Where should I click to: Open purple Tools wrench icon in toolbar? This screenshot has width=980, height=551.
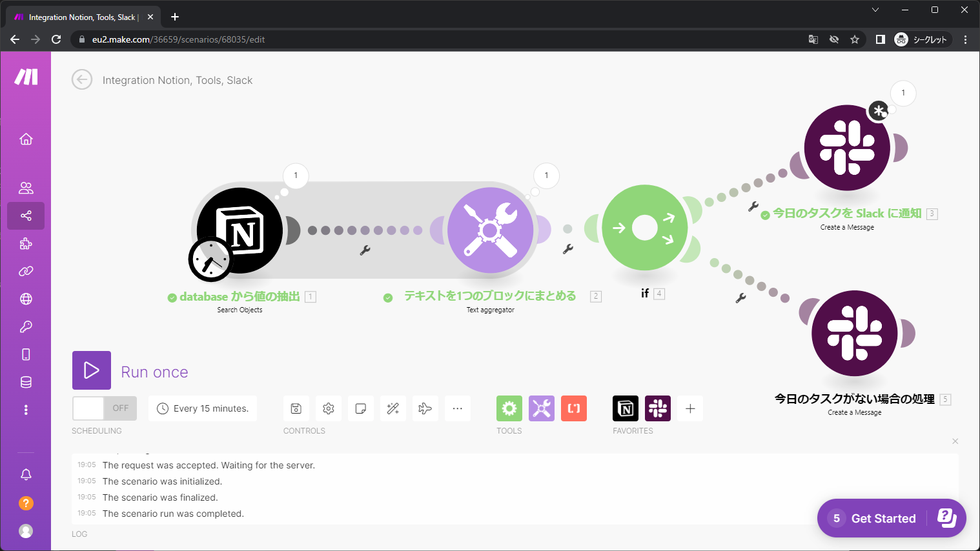pyautogui.click(x=542, y=408)
